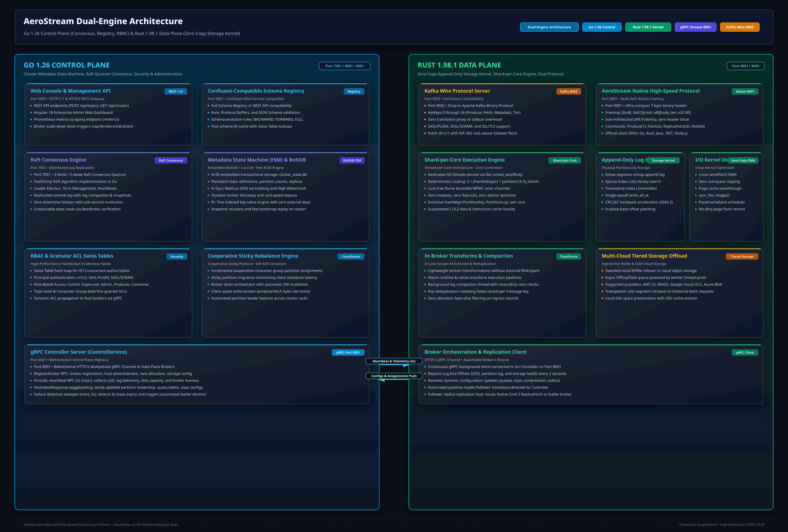The image size is (788, 532).
Task: Click the Kafka Wire 9092 header badge
Action: (x=739, y=27)
